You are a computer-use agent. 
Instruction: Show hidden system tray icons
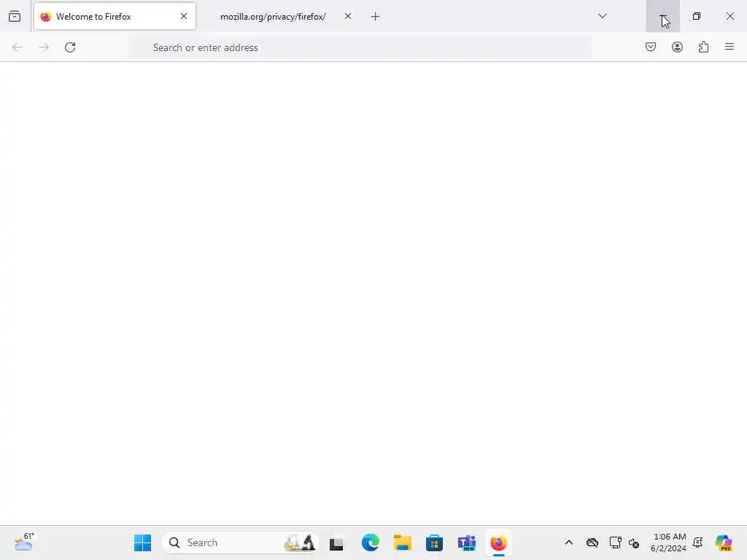click(x=569, y=542)
